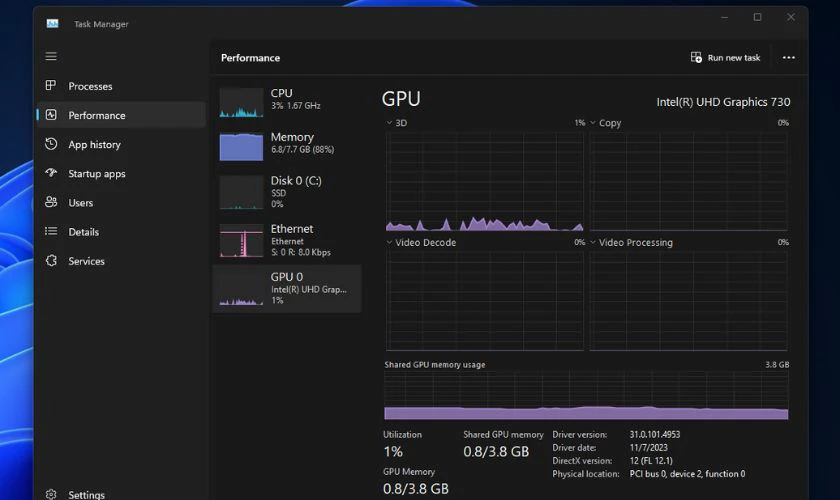The width and height of the screenshot is (840, 500).
Task: Click the 3.8 GB graph maximum label
Action: pyautogui.click(x=777, y=364)
